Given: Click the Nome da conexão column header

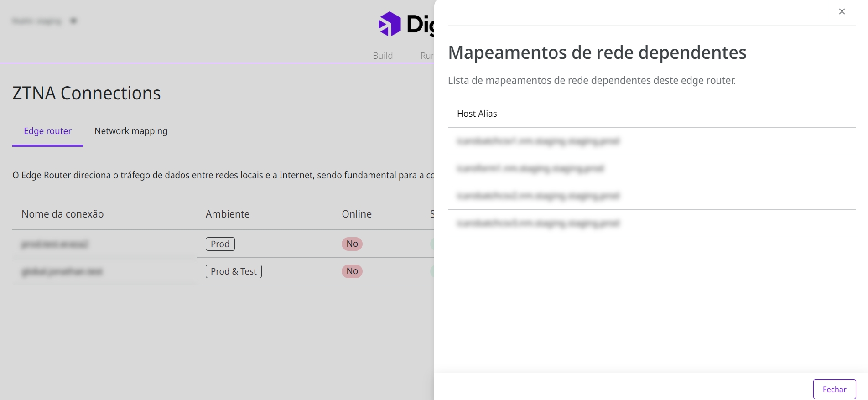Looking at the screenshot, I should (x=62, y=214).
